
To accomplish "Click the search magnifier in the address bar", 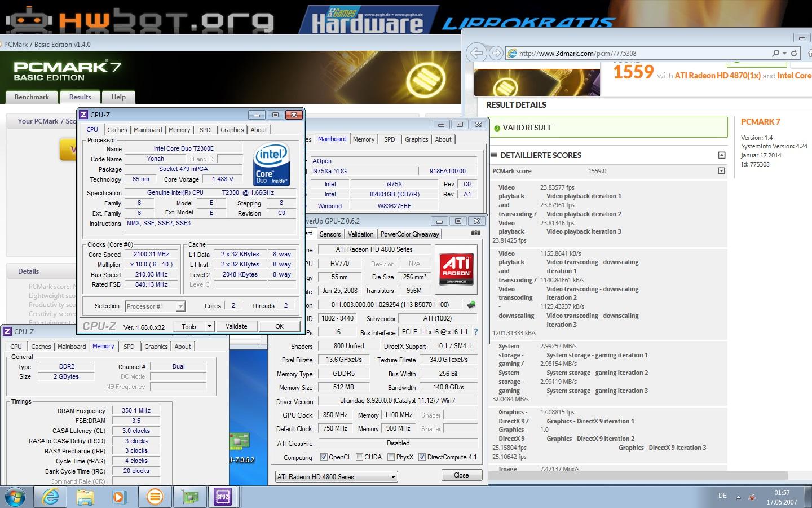I will (x=775, y=53).
